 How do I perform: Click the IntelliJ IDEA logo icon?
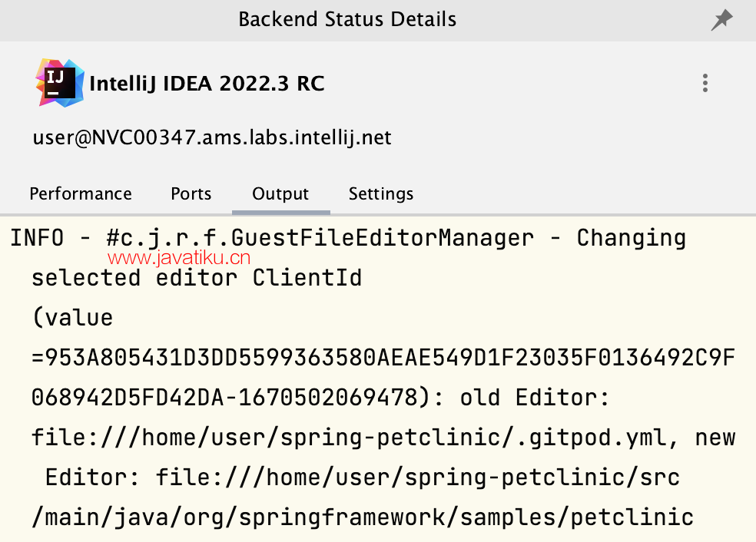[x=60, y=82]
